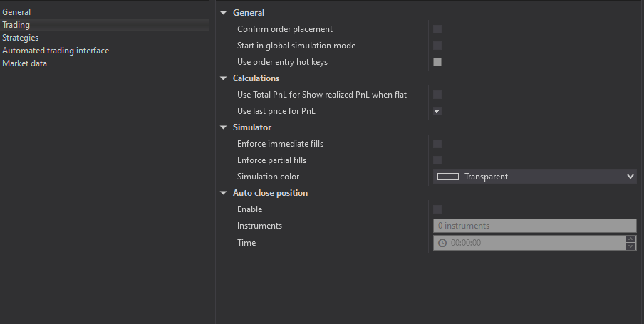This screenshot has width=644, height=324.
Task: Click the Instruments input field
Action: click(534, 226)
